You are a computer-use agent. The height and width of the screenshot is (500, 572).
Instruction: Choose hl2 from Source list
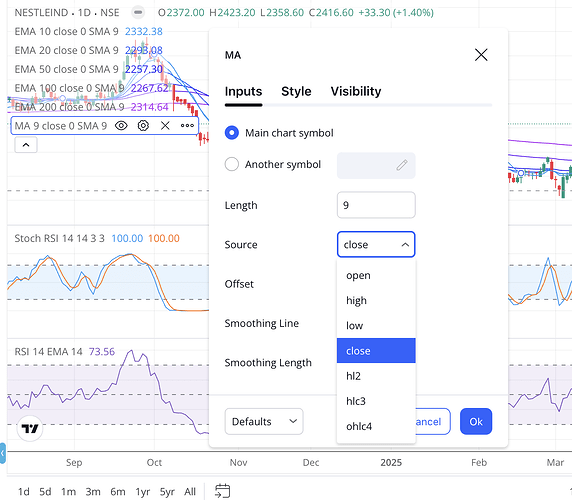[376, 376]
